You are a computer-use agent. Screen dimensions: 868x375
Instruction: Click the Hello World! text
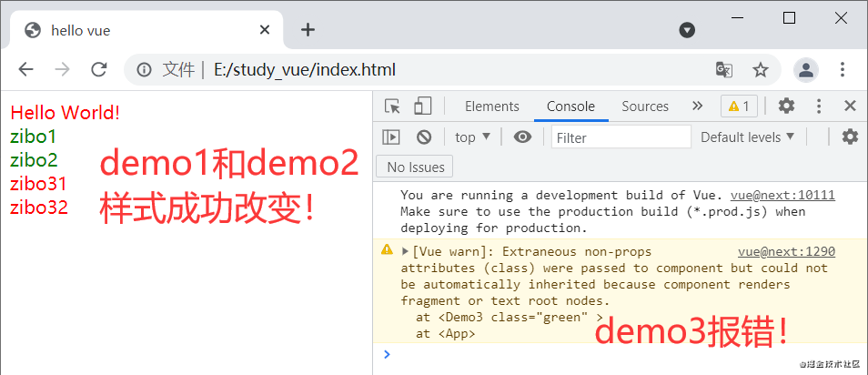[x=66, y=113]
